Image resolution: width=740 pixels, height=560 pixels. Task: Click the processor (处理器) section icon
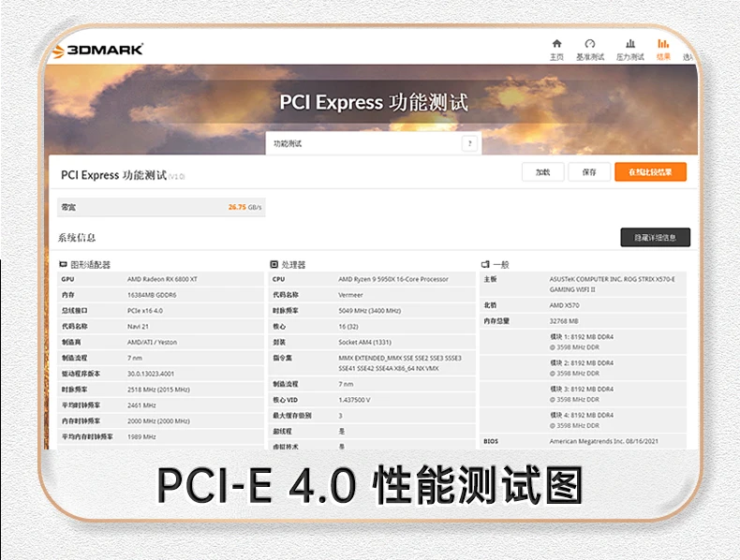274,265
